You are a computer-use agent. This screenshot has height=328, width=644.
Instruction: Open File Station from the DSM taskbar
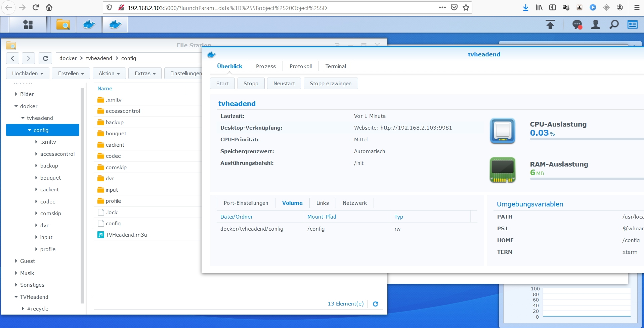coord(63,25)
